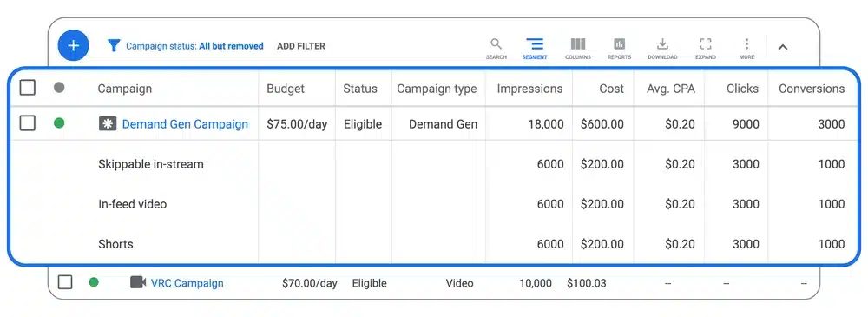Click the ADD FILTER button

click(x=301, y=46)
